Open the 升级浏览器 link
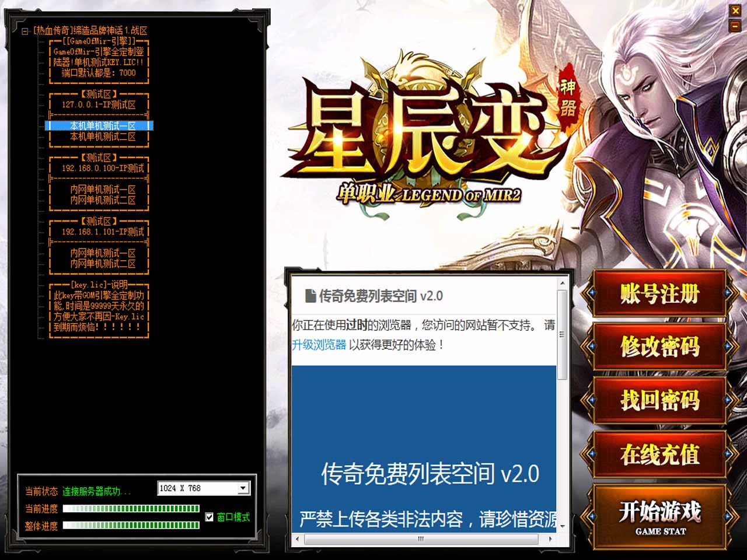Screen dimensions: 747x560 319,345
